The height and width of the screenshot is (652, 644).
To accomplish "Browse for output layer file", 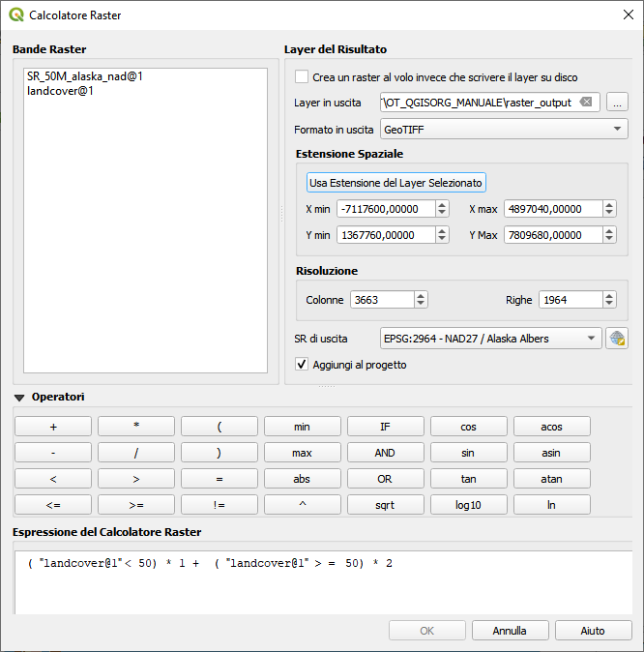I will [x=617, y=103].
